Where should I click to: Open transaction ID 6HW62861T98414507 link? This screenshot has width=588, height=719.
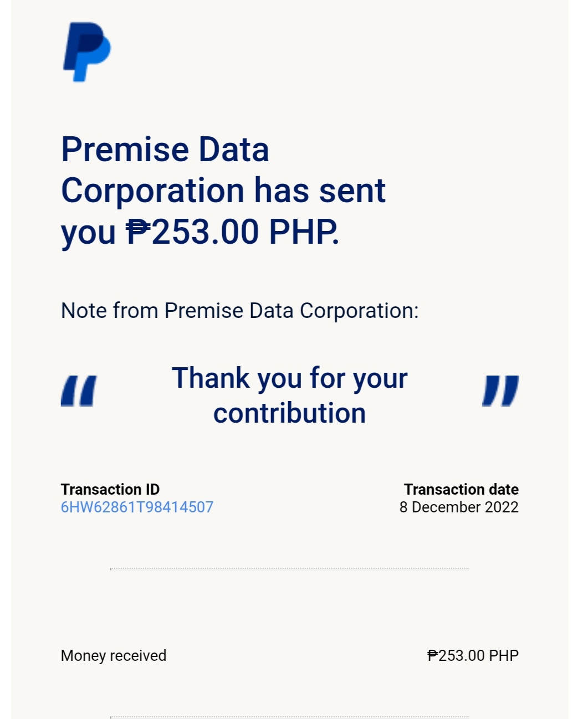[x=137, y=507]
